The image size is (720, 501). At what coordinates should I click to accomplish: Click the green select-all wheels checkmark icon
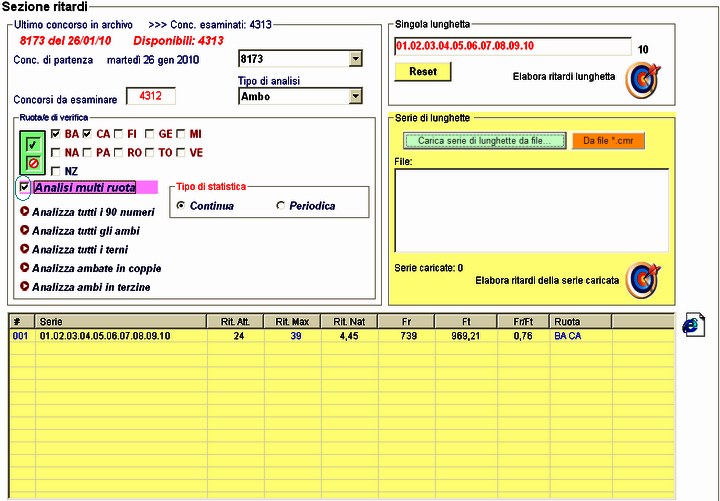coord(32,145)
